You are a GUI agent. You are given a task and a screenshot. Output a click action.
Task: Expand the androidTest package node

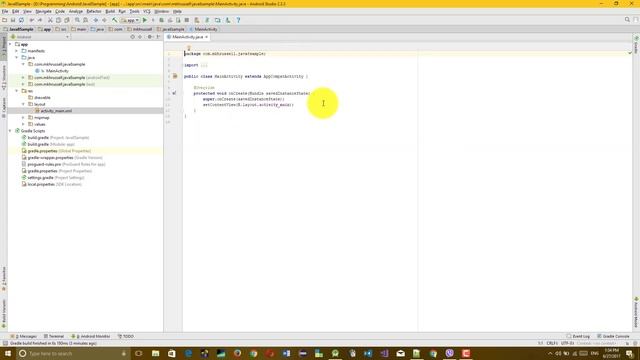(x=23, y=78)
